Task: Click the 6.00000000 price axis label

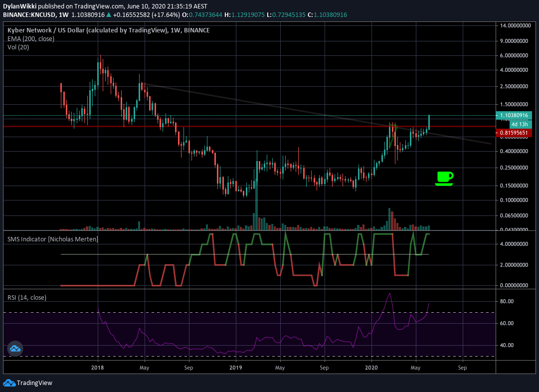Action: pyautogui.click(x=514, y=55)
